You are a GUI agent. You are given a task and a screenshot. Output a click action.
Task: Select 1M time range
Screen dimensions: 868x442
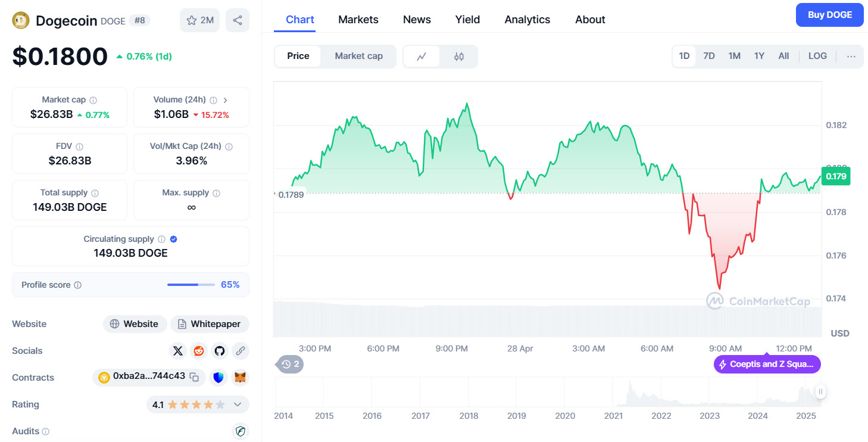(734, 56)
